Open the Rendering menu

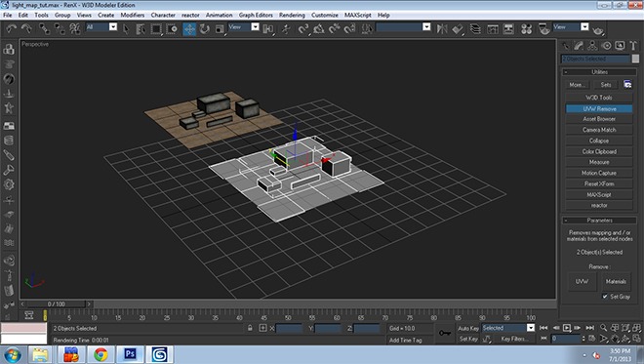pyautogui.click(x=292, y=15)
